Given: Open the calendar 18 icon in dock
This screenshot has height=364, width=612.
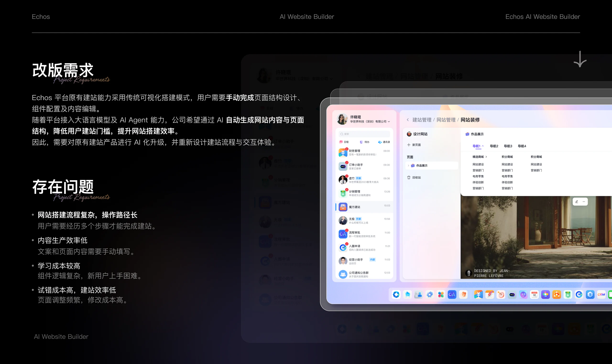Looking at the screenshot, I should [x=534, y=295].
